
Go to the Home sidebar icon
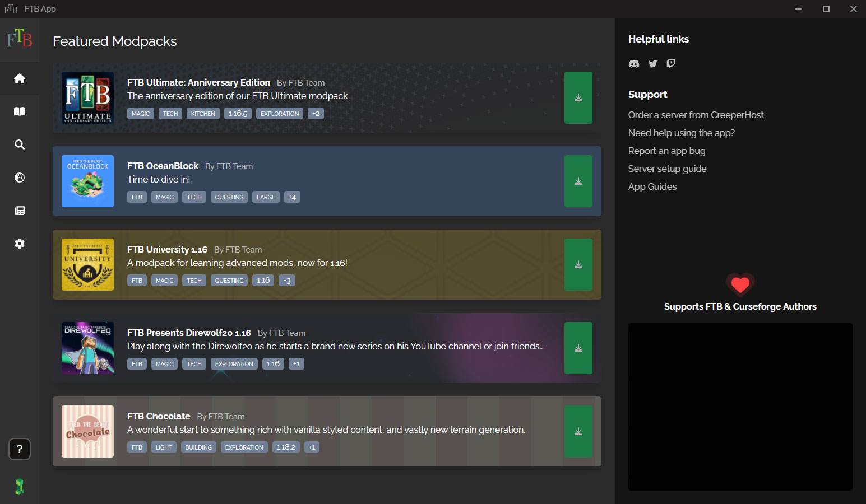pos(20,78)
